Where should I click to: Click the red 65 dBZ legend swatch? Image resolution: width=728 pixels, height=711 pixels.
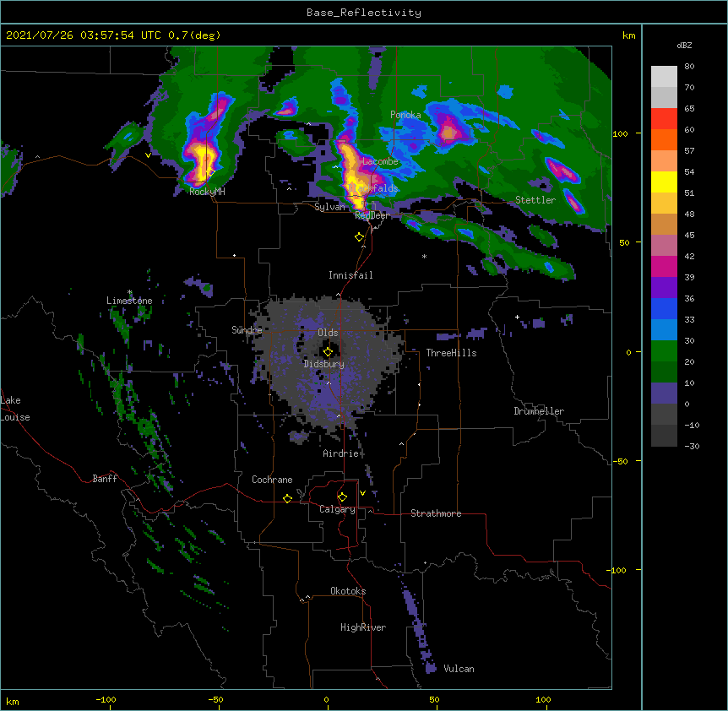[664, 119]
